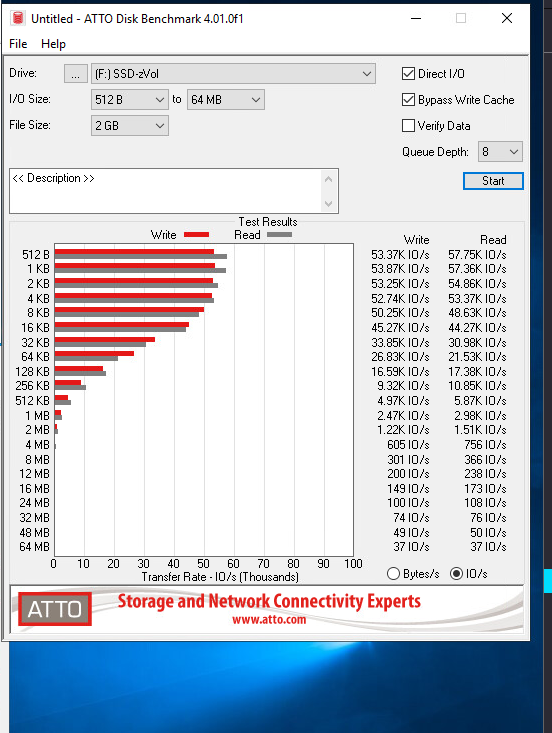Select the Bytes/s radio button
552x733 pixels.
(x=394, y=574)
